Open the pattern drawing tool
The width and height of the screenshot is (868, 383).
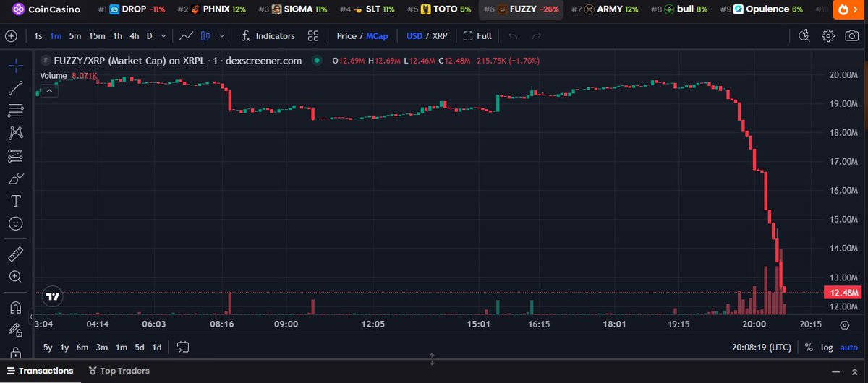point(15,133)
